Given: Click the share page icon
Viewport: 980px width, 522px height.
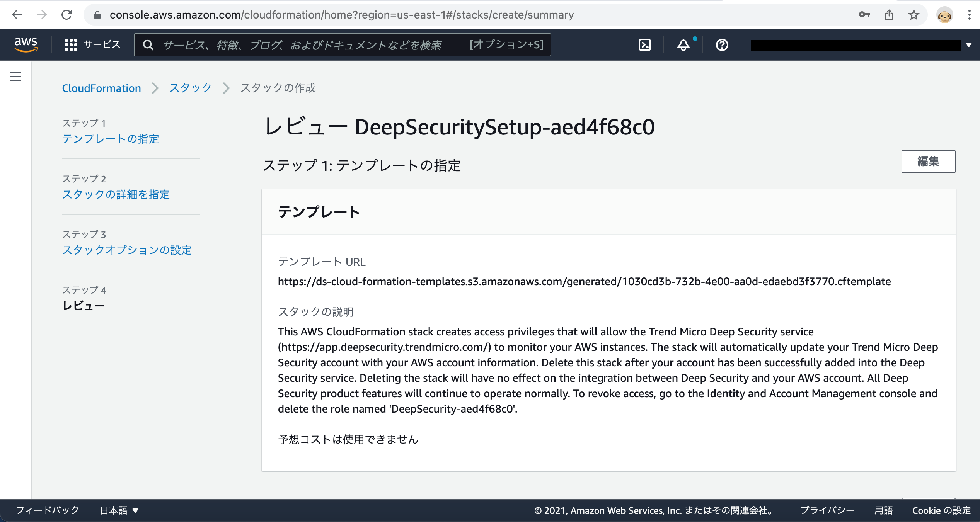Looking at the screenshot, I should [x=889, y=15].
